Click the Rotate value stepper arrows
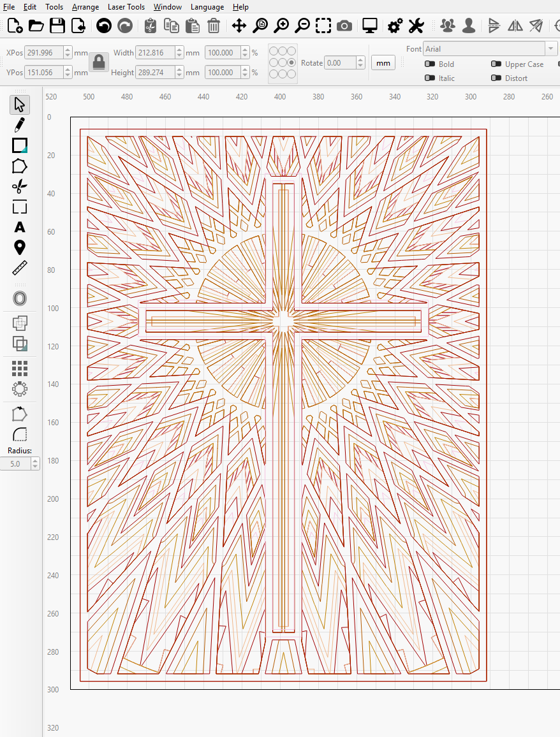The image size is (560, 737). (x=360, y=63)
